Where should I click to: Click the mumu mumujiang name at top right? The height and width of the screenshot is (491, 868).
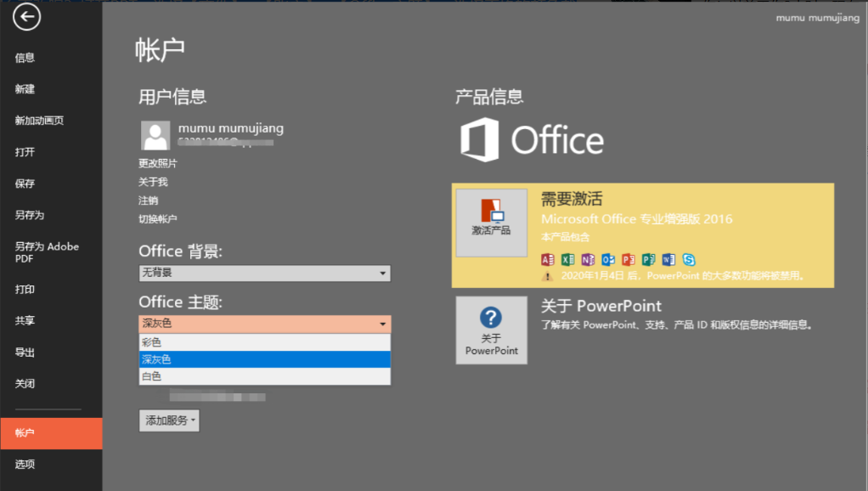(818, 18)
